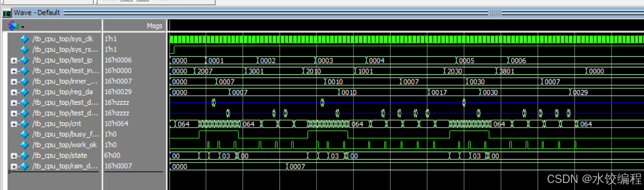Select the /tb_cpu_top/reg_da signal name
The width and height of the screenshot is (644, 190).
point(62,92)
